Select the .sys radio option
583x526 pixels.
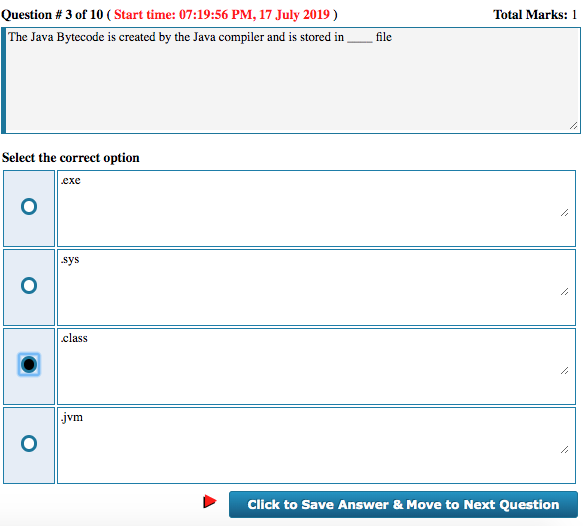pos(29,285)
